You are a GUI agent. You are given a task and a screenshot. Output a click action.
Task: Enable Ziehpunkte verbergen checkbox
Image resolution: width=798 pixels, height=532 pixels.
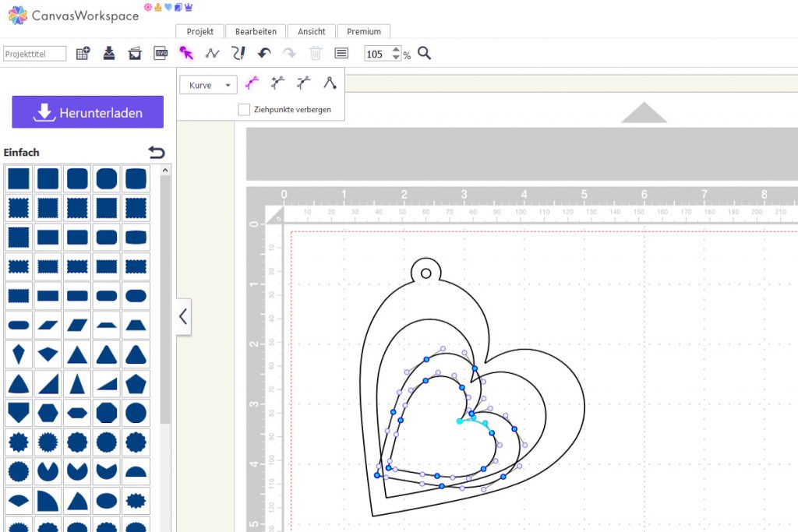pyautogui.click(x=244, y=110)
